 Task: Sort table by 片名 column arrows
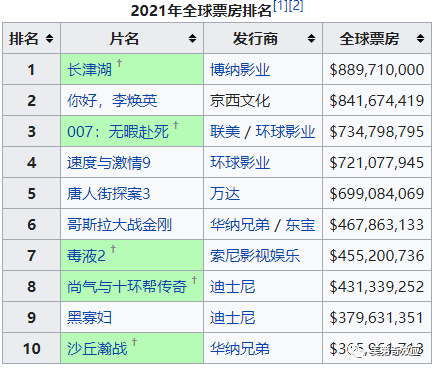coord(192,39)
